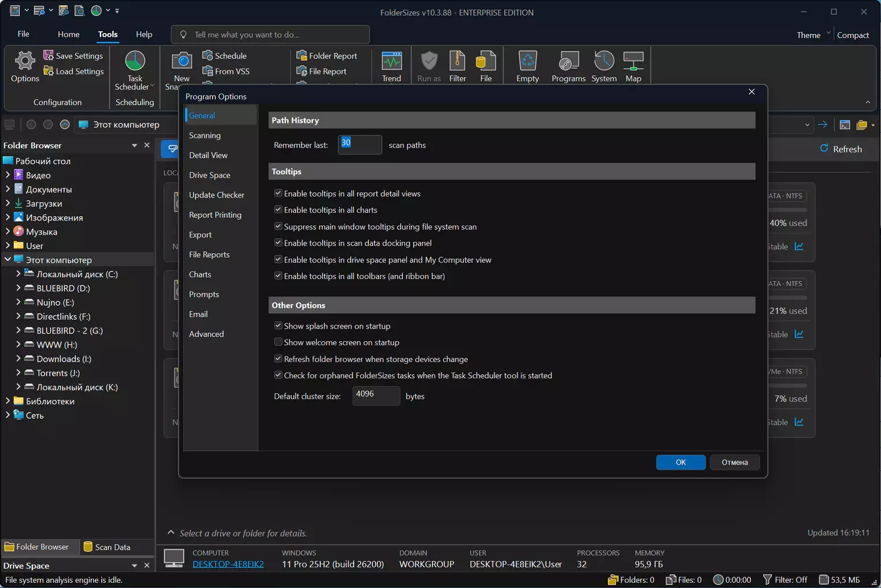Screen dimensions: 881x588
Task: Toggle Refresh folder browser when devices change
Action: [x=278, y=359]
